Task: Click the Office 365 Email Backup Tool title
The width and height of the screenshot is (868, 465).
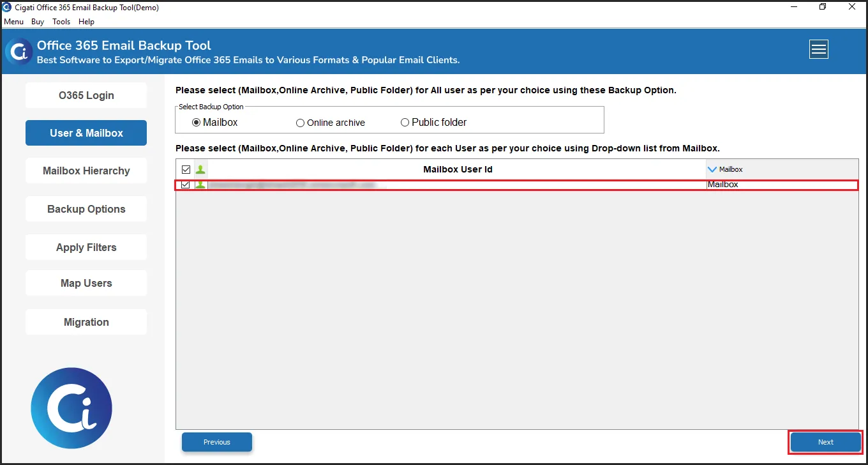Action: point(124,45)
